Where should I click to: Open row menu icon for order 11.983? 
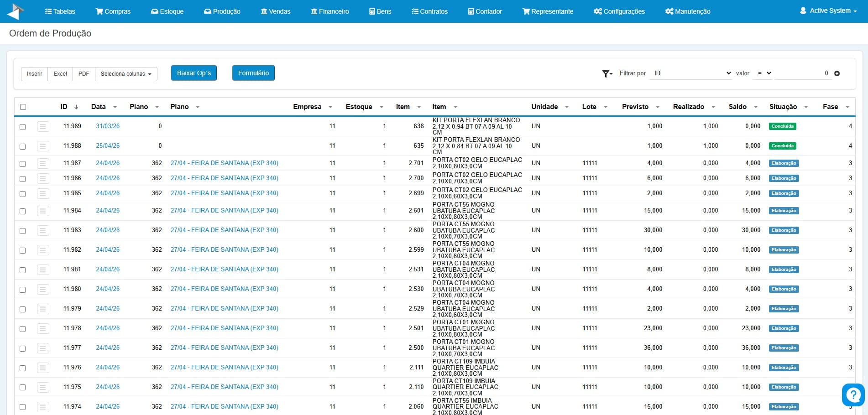click(43, 230)
